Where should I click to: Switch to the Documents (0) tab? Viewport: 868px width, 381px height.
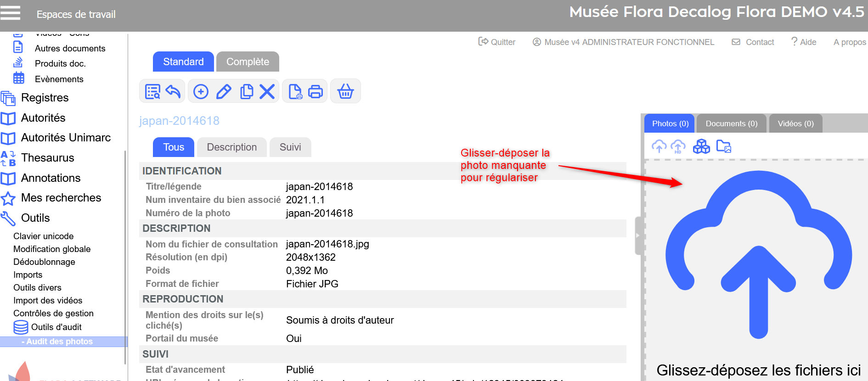731,124
